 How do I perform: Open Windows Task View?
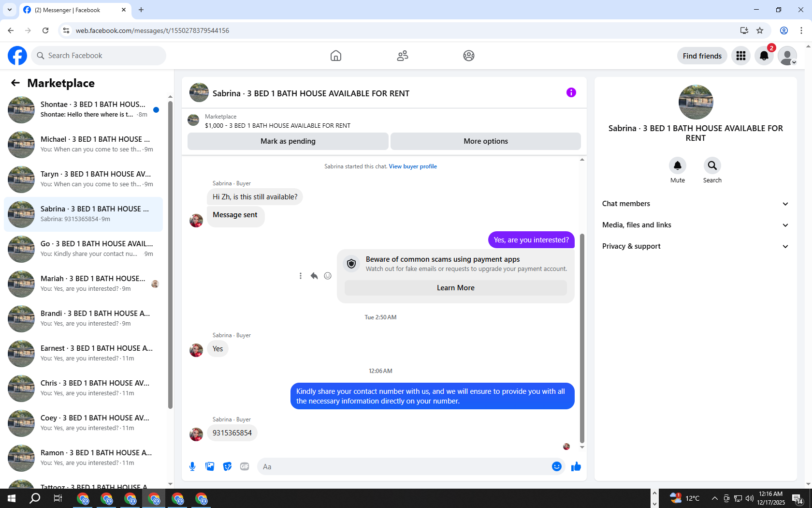click(x=58, y=498)
